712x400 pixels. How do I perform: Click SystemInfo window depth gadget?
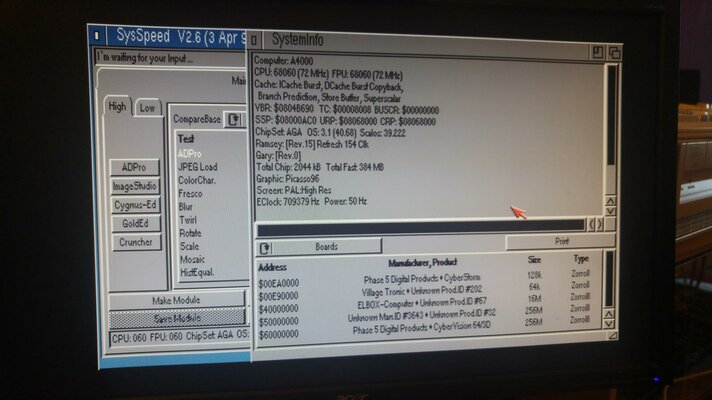pyautogui.click(x=614, y=51)
